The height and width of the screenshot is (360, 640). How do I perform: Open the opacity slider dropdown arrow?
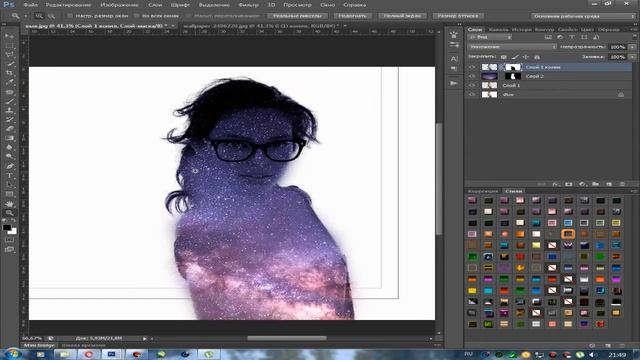[632, 47]
